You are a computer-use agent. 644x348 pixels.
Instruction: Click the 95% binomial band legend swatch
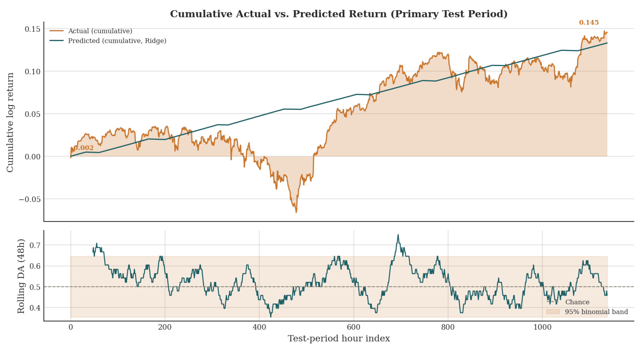553,312
